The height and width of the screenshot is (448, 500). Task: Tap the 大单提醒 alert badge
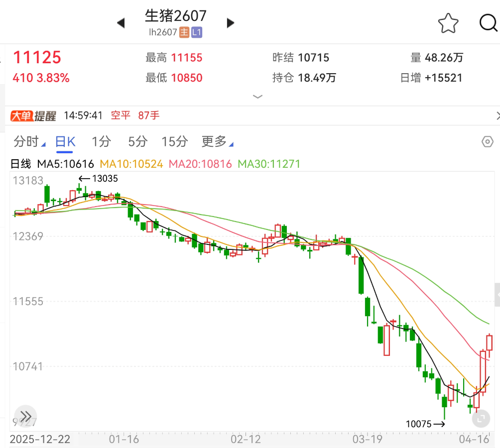[33, 116]
